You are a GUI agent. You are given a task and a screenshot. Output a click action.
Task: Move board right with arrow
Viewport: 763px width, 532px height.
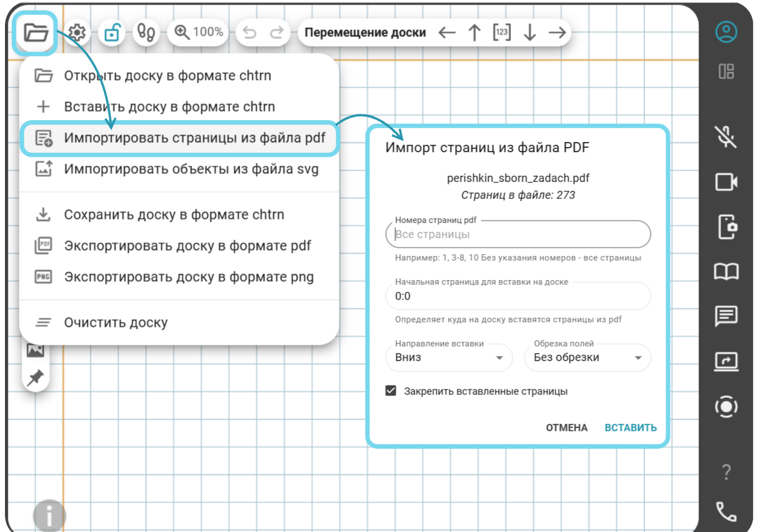pyautogui.click(x=557, y=33)
